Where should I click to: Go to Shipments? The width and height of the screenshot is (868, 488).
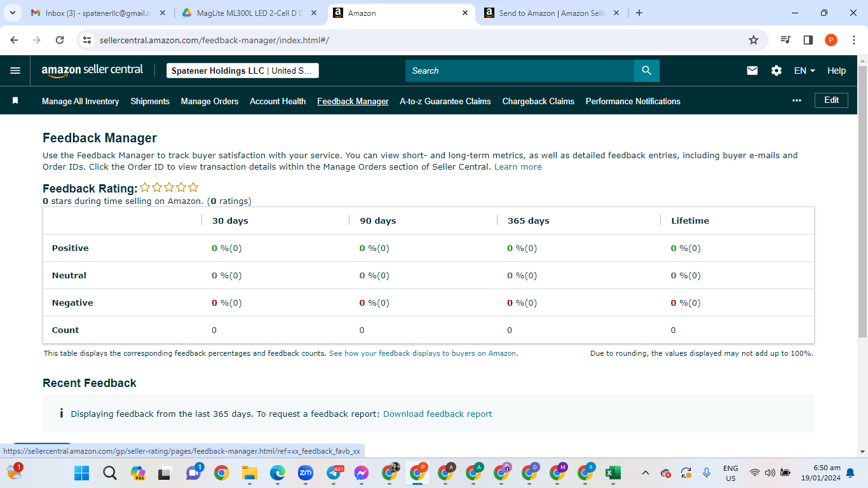click(150, 101)
